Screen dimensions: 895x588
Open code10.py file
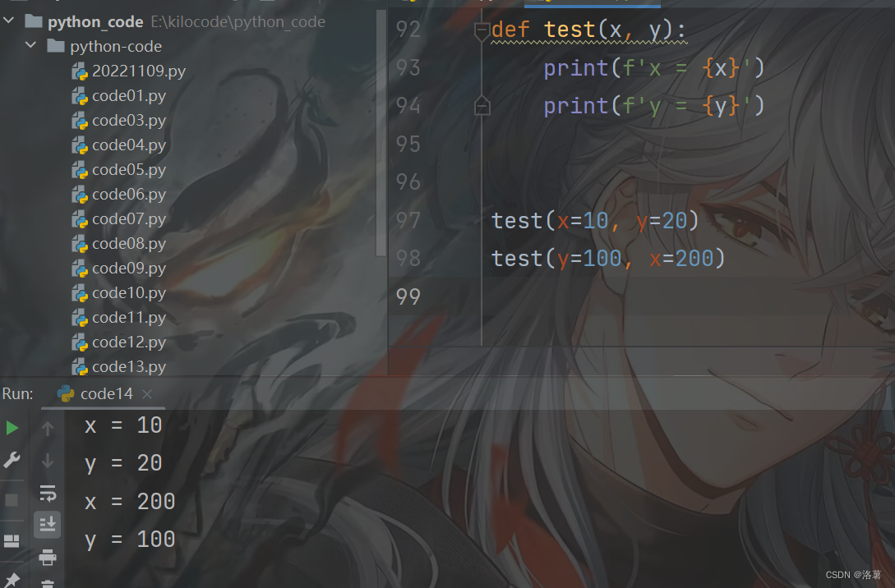pos(118,292)
